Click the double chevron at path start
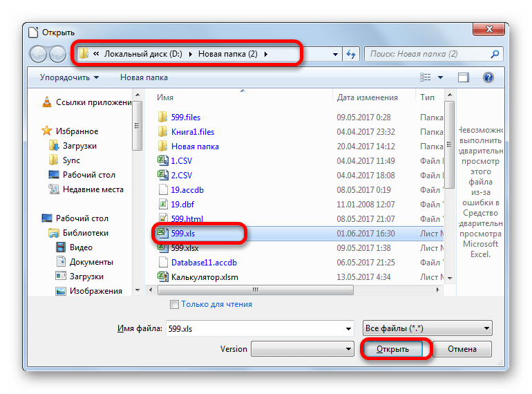The width and height of the screenshot is (532, 394). [x=96, y=54]
